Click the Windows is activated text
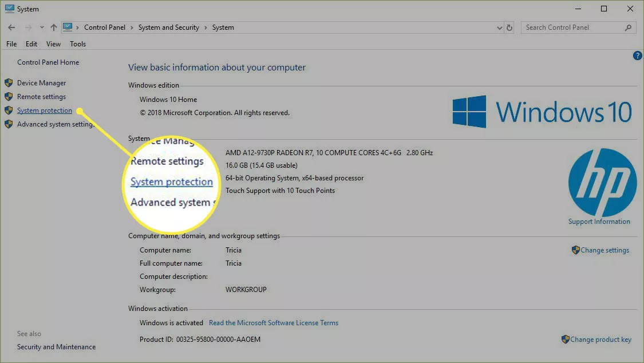Screen dimensions: 644x363 tap(171, 323)
